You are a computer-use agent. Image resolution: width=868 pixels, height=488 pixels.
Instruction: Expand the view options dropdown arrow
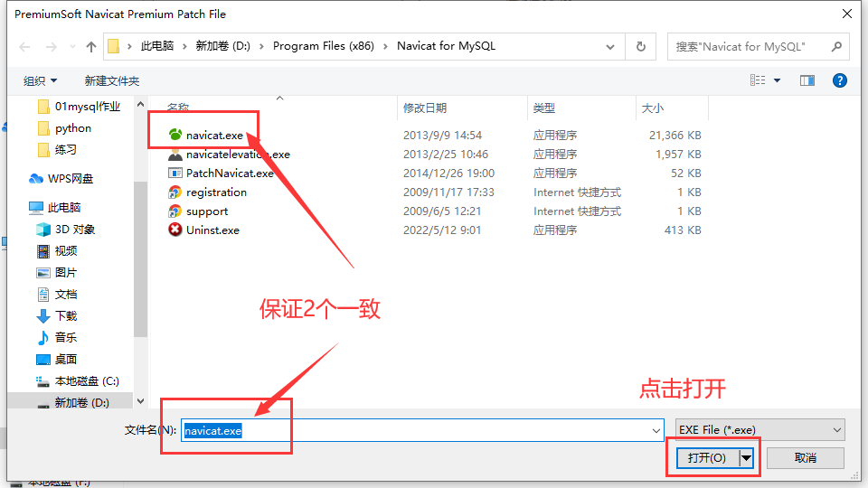(x=778, y=80)
